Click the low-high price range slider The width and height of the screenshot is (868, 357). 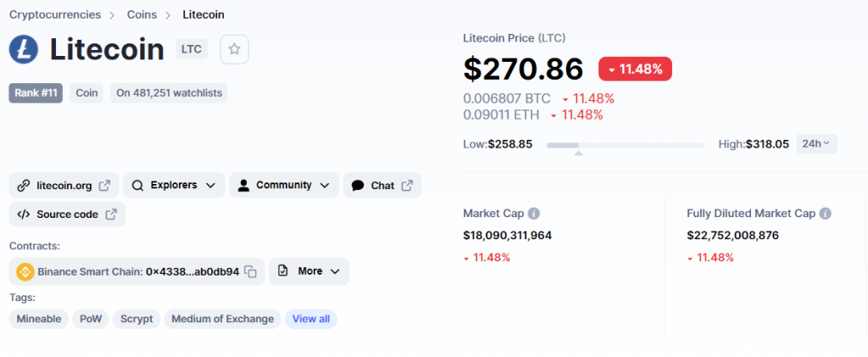tap(625, 145)
